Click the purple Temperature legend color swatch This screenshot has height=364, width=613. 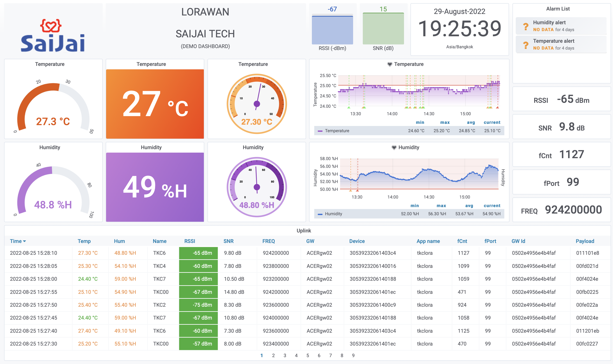[x=320, y=131]
